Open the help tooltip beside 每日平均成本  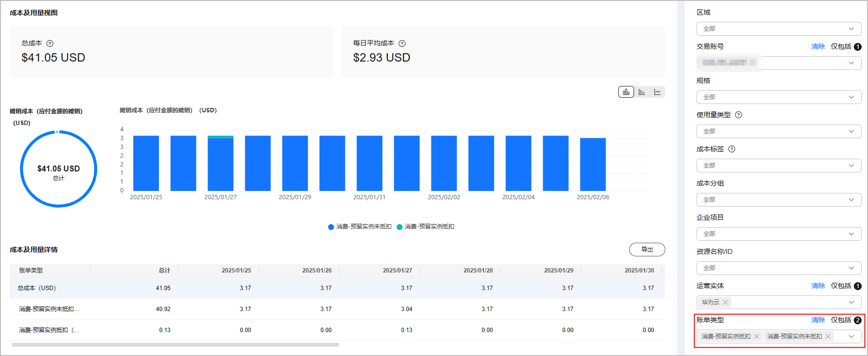tap(402, 43)
